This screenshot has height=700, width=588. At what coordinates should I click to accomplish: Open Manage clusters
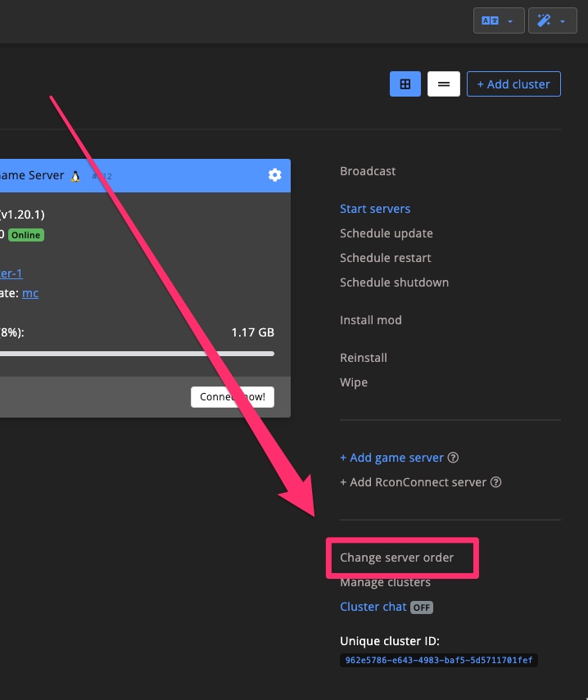pos(385,582)
